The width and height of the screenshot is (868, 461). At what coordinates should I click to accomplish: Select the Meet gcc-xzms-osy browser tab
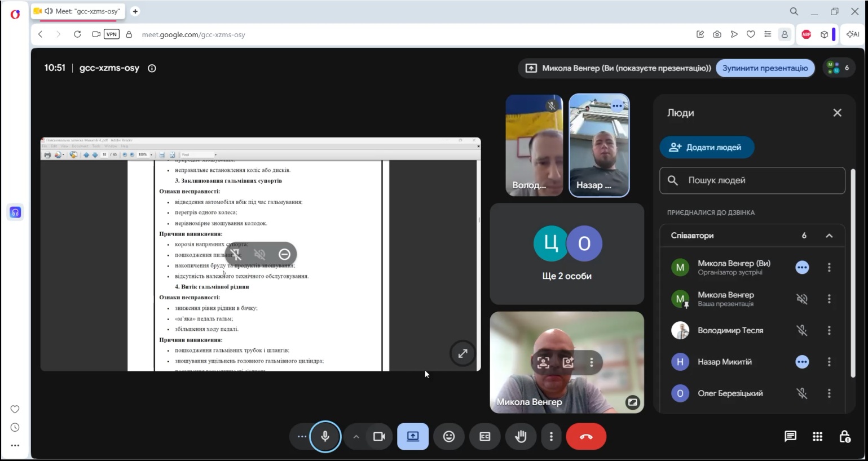pos(78,11)
